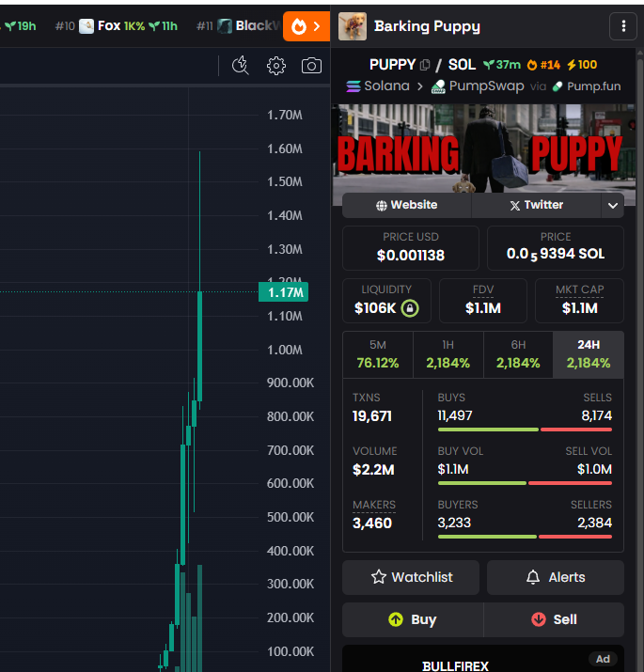Click the 1.17M current price label
Image resolution: width=644 pixels, height=672 pixels.
283,292
